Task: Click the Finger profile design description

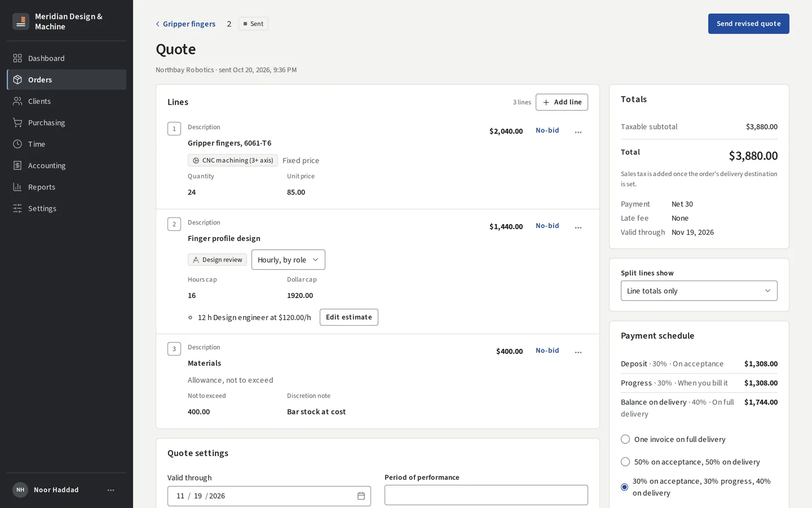Action: (224, 239)
